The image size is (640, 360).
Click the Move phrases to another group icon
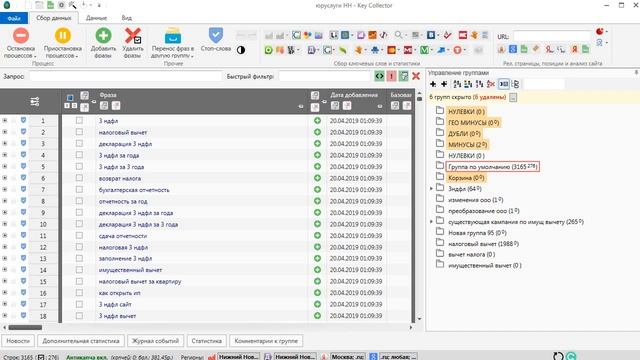(173, 36)
